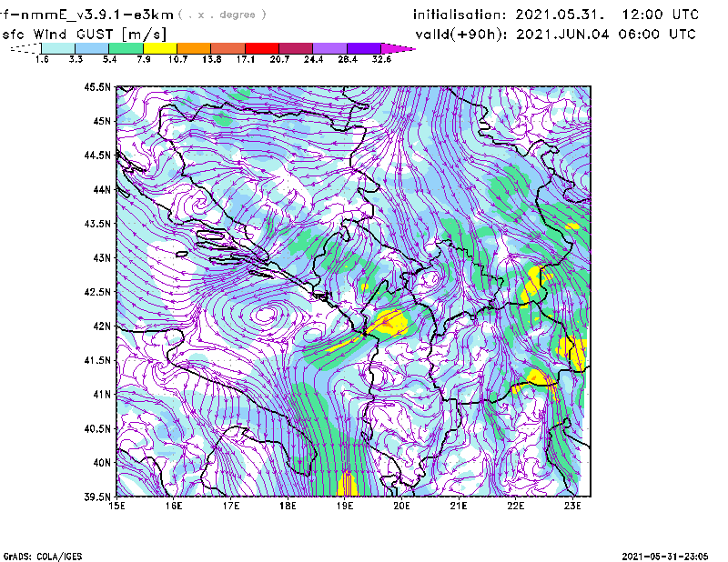Screen dimensions: 728x562
Task: Click the '42N' latitude label
Action: (102, 326)
